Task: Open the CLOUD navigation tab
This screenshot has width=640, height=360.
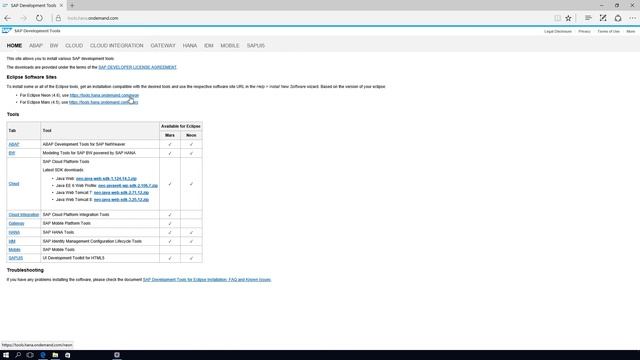Action: click(x=74, y=46)
